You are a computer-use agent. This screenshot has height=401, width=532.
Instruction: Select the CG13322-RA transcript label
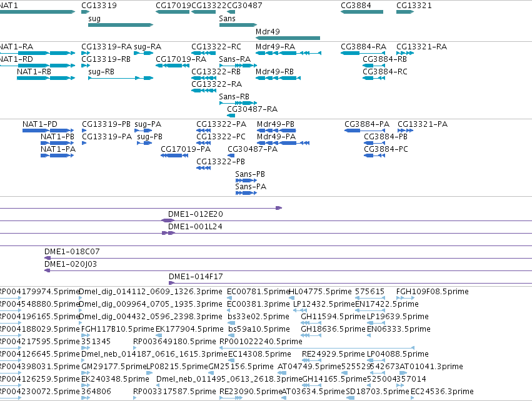pyautogui.click(x=216, y=84)
